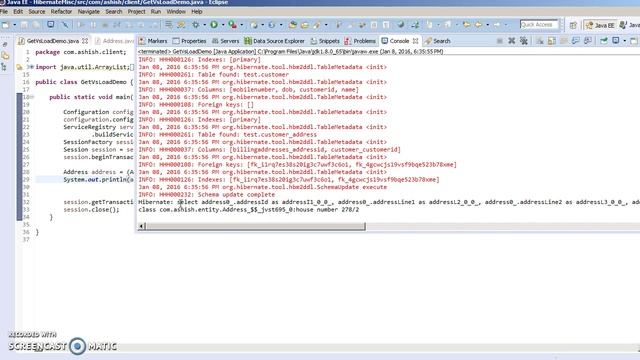Switch to the Search view tab
Viewport: 640px width, 360px height.
pos(438,41)
